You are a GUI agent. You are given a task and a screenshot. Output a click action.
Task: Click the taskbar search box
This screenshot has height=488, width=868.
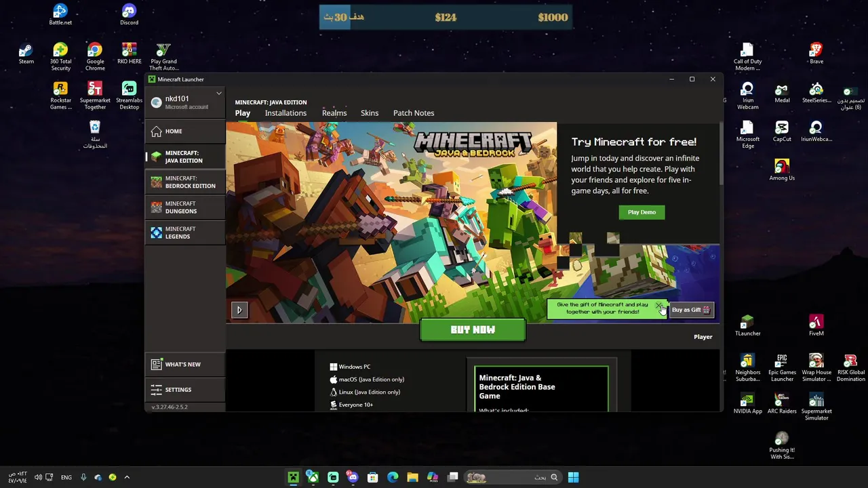[512, 477]
